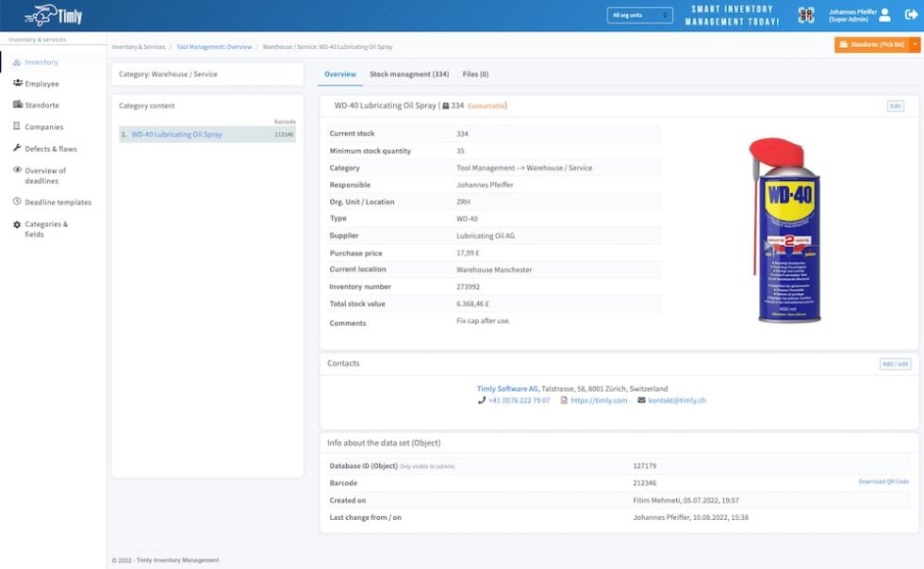Click the user profile avatar icon

884,15
